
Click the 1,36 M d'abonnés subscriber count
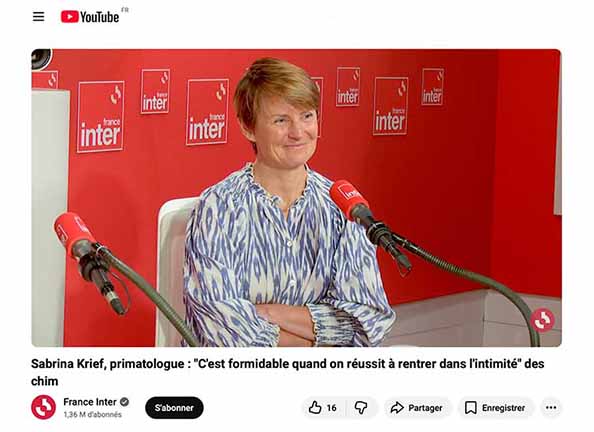click(93, 415)
